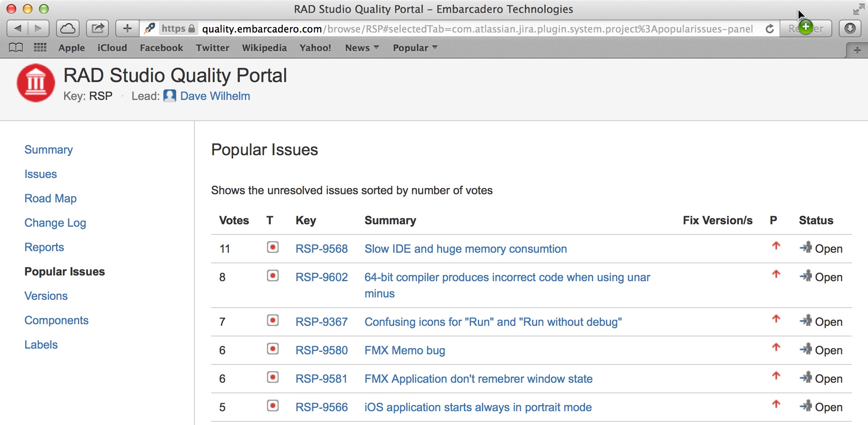This screenshot has width=868, height=425.
Task: Open the Top Sites grid icon
Action: point(40,48)
